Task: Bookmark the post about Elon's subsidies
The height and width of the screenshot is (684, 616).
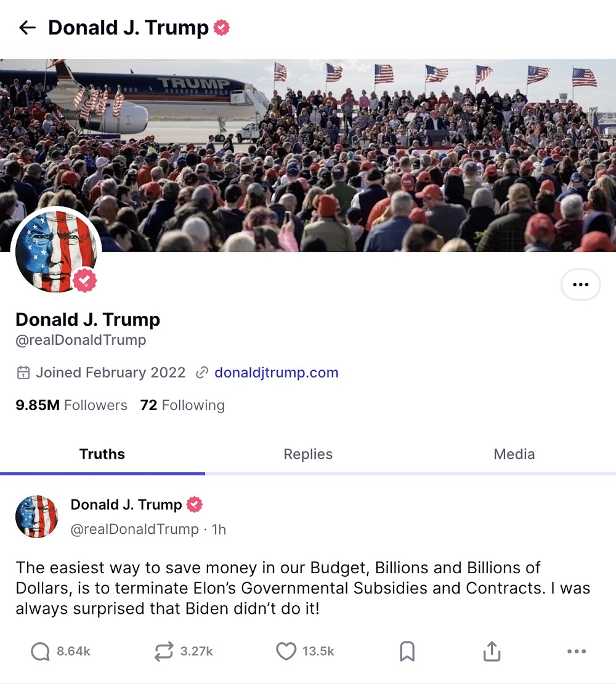Action: click(x=407, y=651)
